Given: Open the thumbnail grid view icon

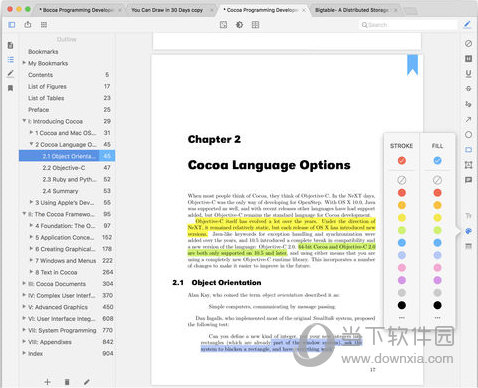Looking at the screenshot, I should point(44,25).
